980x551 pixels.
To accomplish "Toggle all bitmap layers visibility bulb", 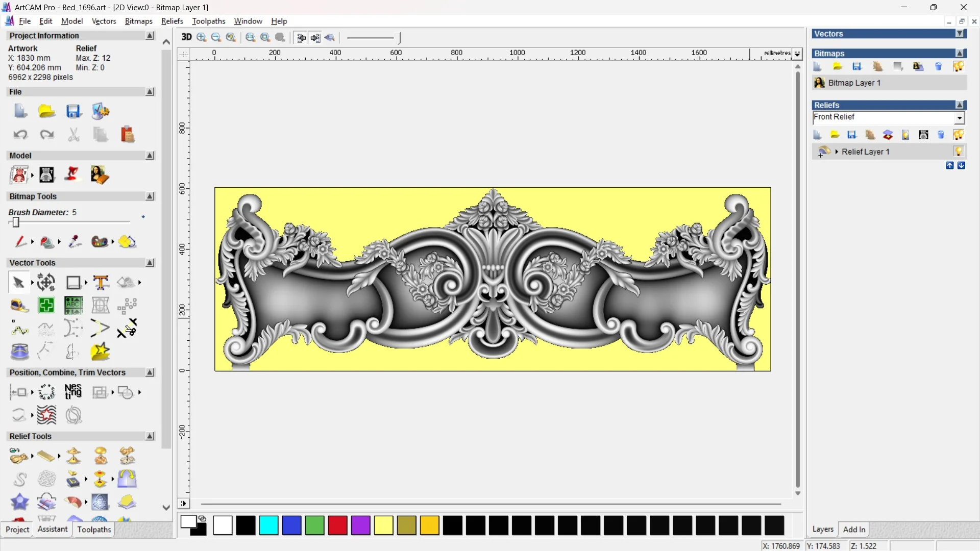I will tap(959, 67).
